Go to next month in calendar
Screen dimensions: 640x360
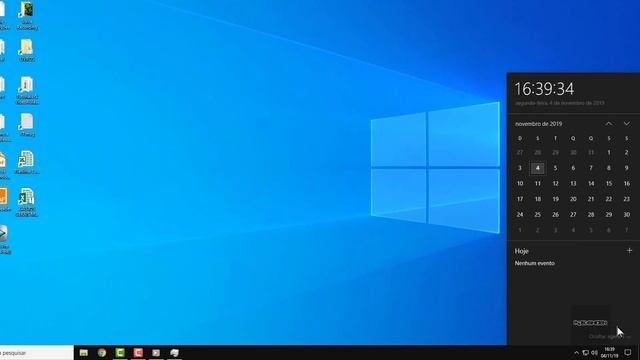(x=627, y=124)
